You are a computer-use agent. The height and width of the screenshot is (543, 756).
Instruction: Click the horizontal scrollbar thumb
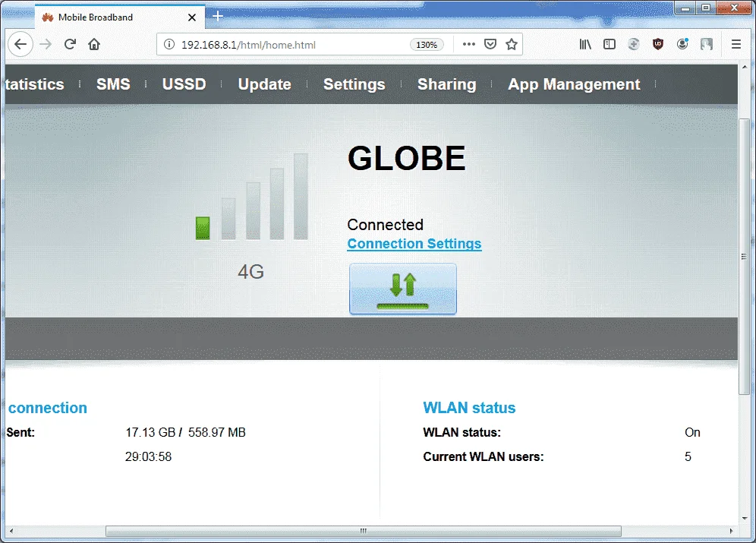click(364, 531)
